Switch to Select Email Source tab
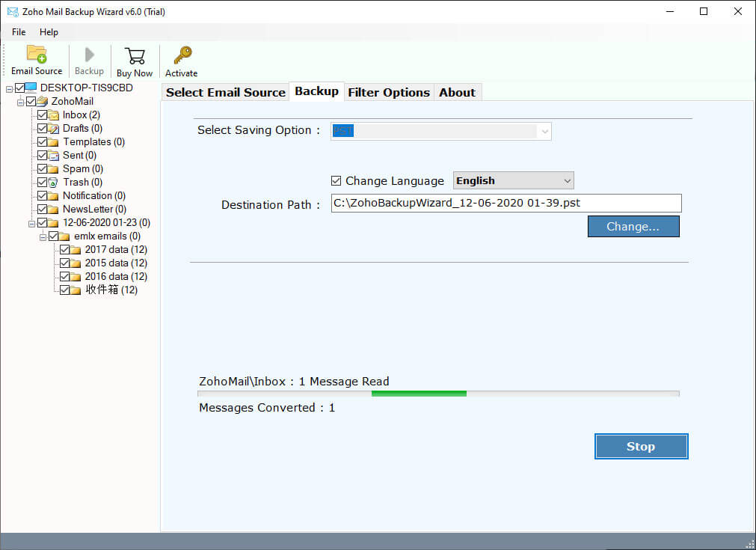756x550 pixels. click(226, 92)
